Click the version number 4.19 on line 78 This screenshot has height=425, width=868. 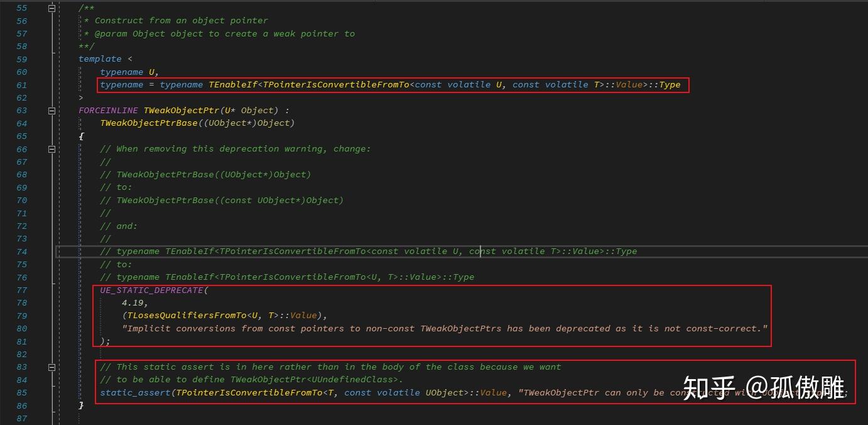click(133, 302)
